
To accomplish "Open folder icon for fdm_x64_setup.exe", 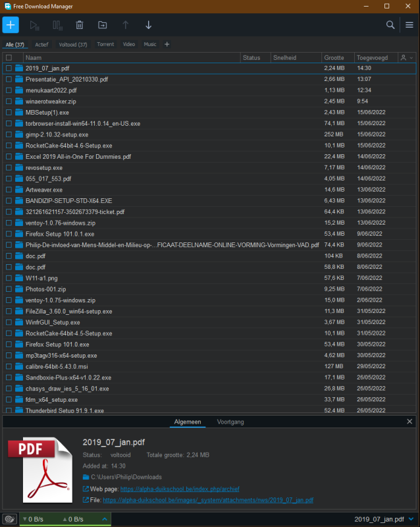I will [19, 400].
